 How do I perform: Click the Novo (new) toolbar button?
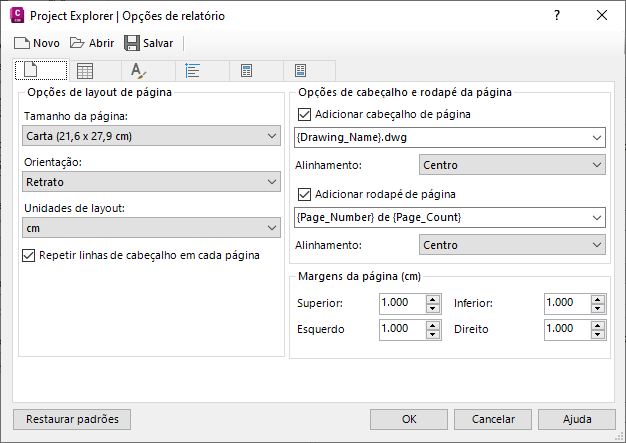pyautogui.click(x=36, y=43)
